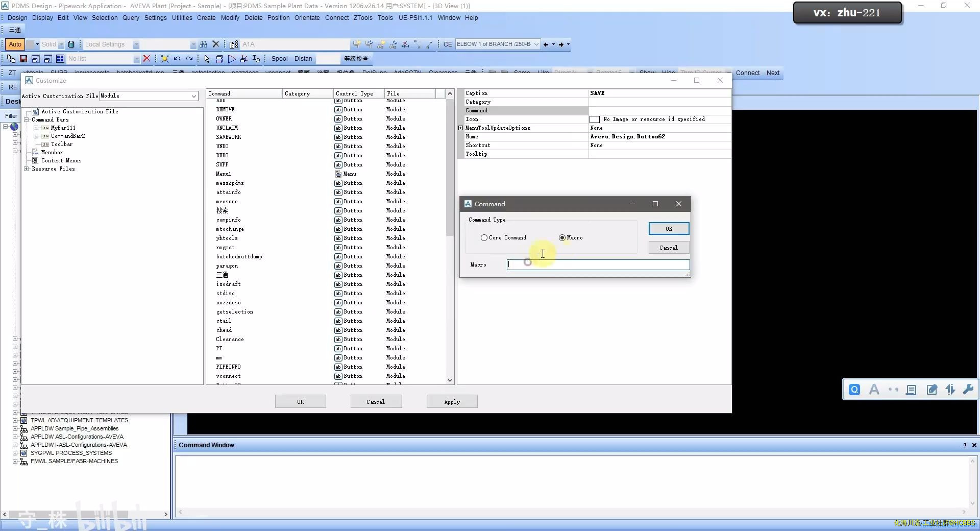Image resolution: width=980 pixels, height=531 pixels.
Task: Click the pipe spec list icon before A1A
Action: (234, 44)
